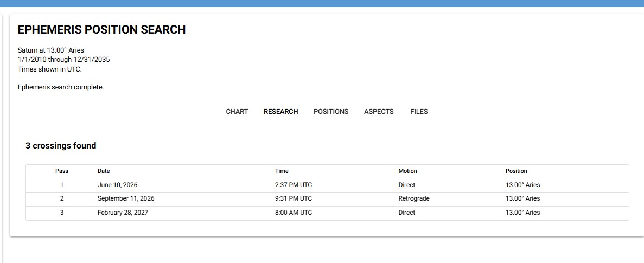Click 13.00° Aries in February 28 row

tap(523, 213)
